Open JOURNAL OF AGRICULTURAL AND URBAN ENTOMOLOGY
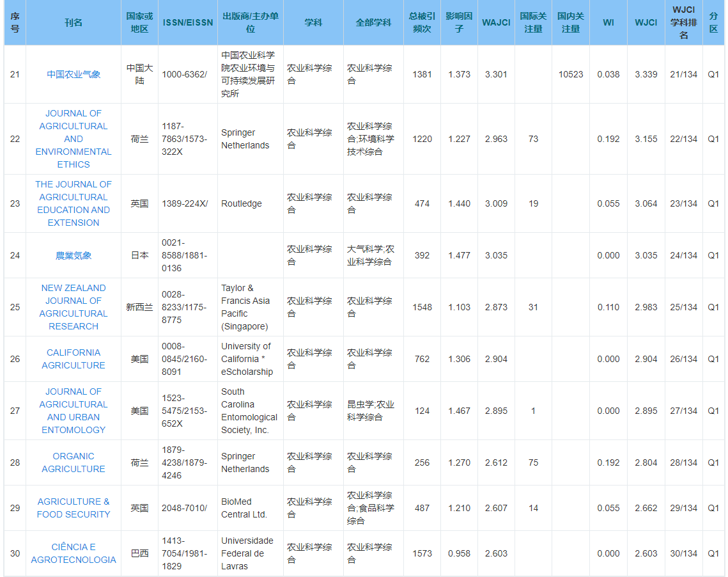 (74, 411)
